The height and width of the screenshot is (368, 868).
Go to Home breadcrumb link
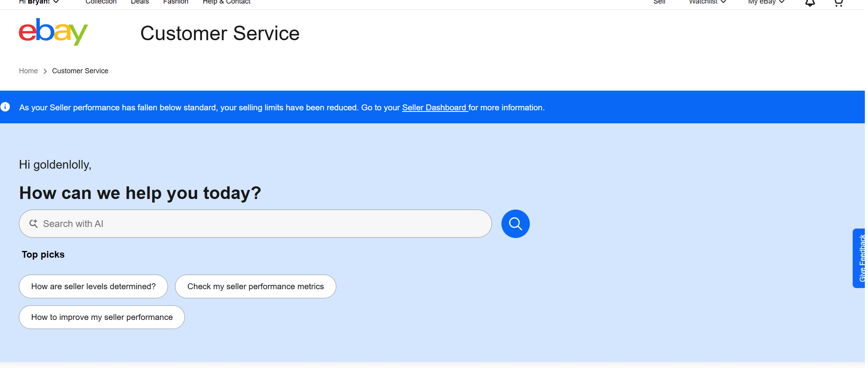coord(28,71)
